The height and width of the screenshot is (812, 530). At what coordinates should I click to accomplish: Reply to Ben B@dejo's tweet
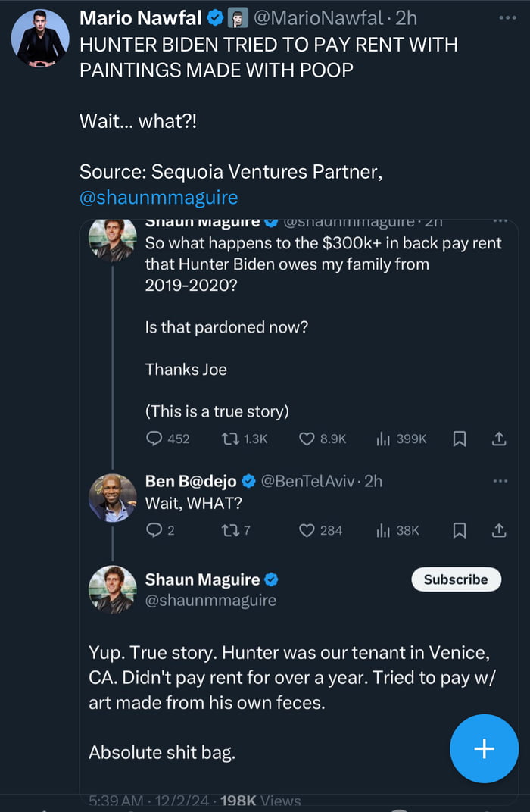tap(154, 530)
